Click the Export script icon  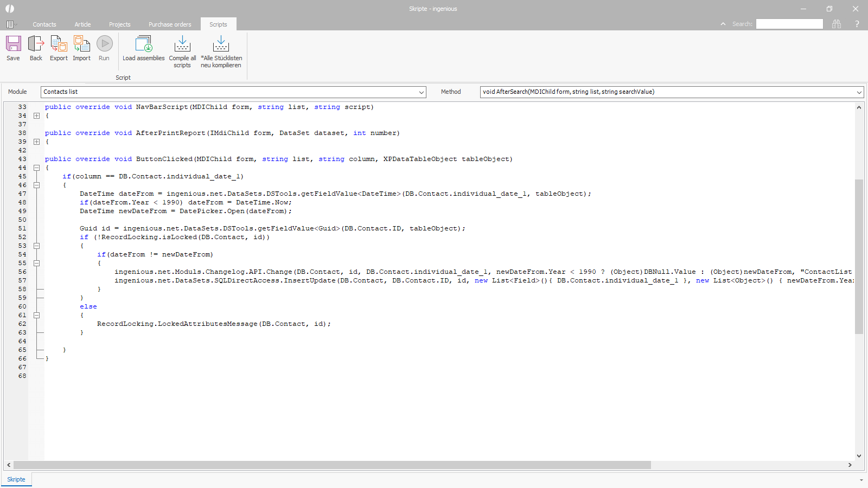tap(59, 44)
